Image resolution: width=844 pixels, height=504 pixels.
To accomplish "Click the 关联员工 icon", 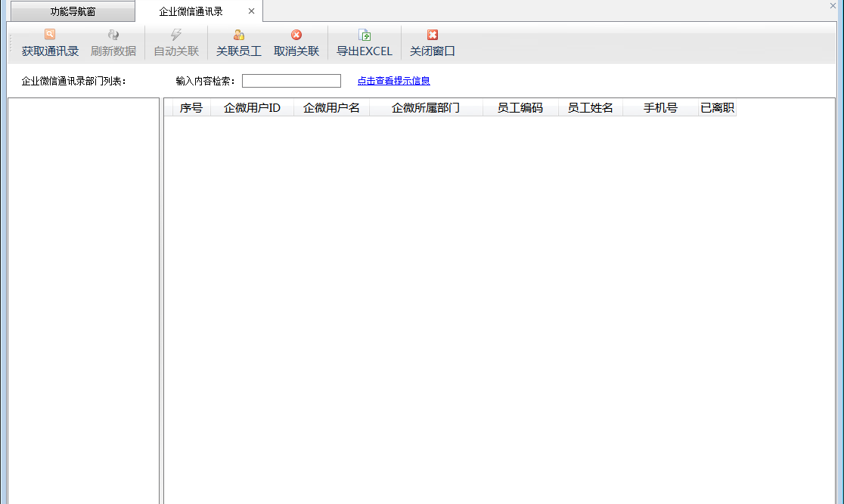I will (239, 35).
